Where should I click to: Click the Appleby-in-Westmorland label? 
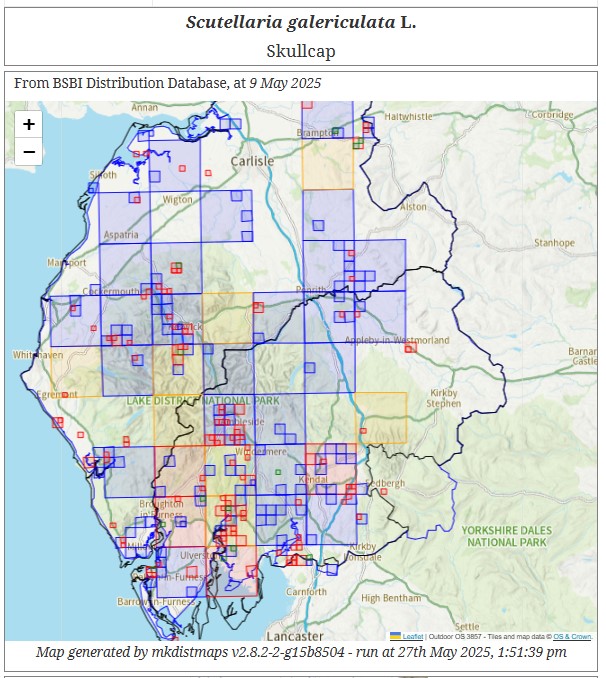[x=396, y=340]
